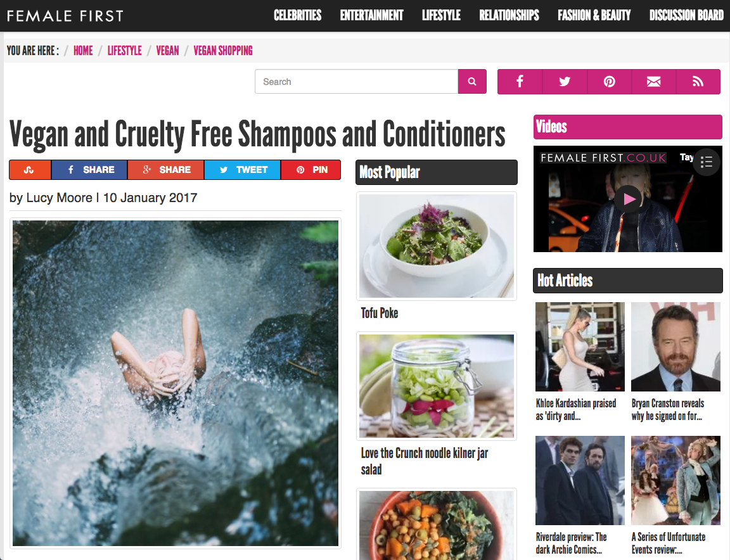The image size is (730, 560).
Task: Share article on Facebook
Action: pyautogui.click(x=89, y=170)
